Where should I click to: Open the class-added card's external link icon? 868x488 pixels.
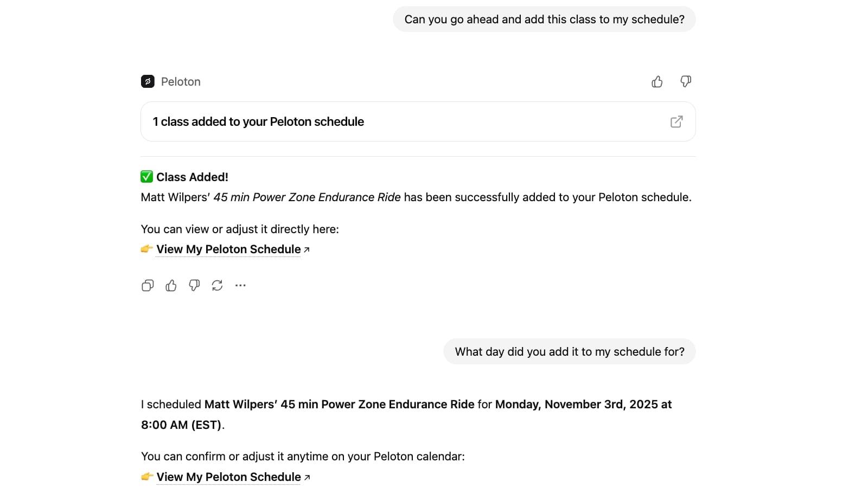676,121
